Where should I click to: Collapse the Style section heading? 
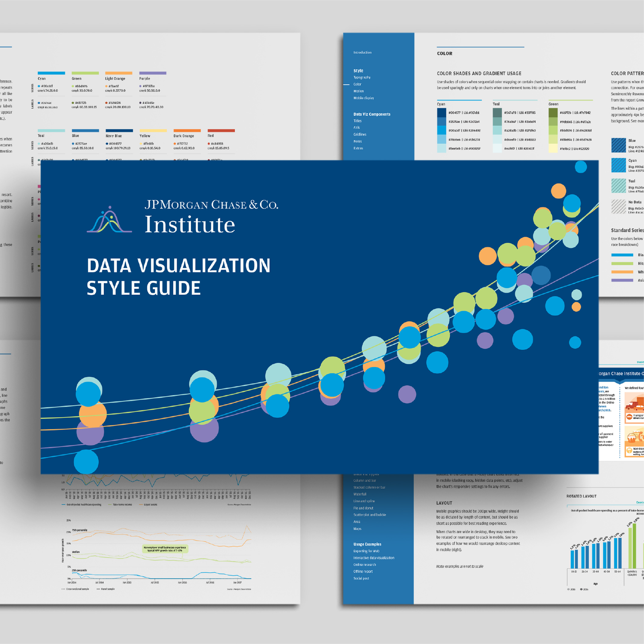point(358,70)
